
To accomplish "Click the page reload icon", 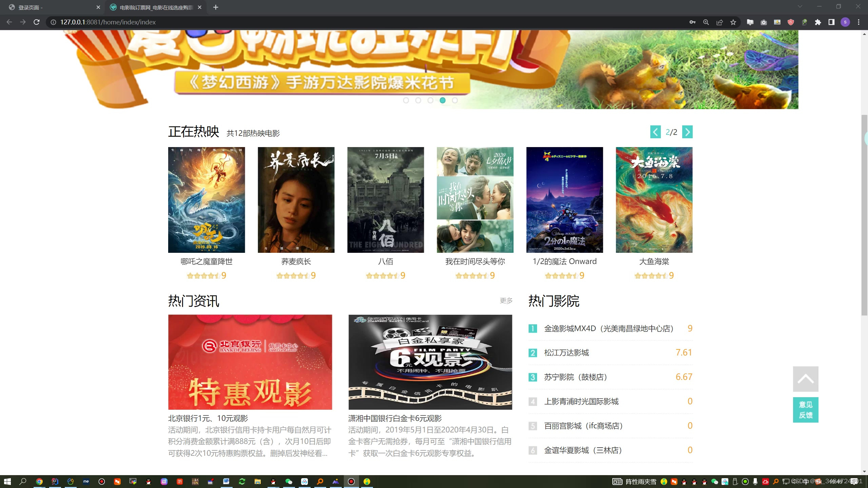I will pos(37,22).
